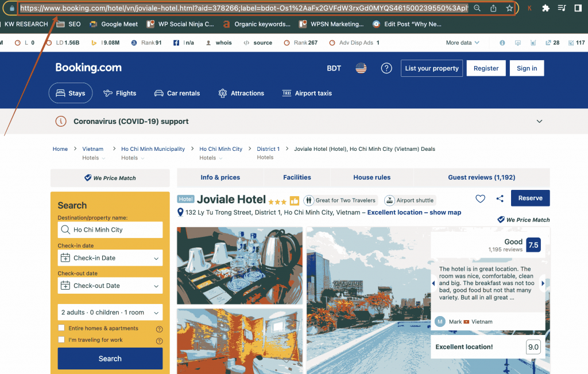
Task: Expand Hotels dropdown under Vietnam breadcrumb
Action: click(x=94, y=158)
